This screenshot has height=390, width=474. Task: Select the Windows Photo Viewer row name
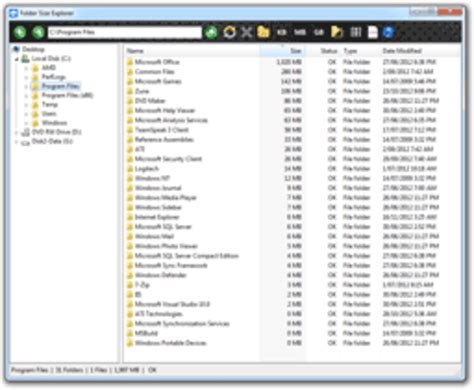[166, 246]
